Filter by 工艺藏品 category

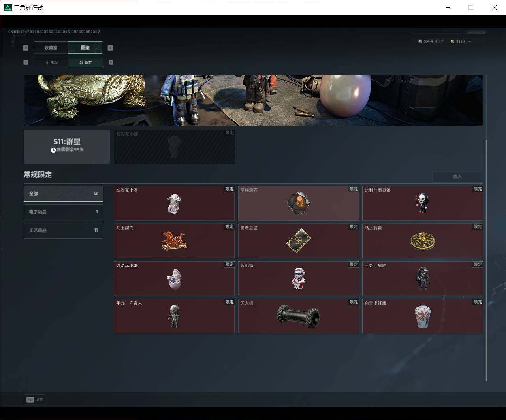click(63, 230)
